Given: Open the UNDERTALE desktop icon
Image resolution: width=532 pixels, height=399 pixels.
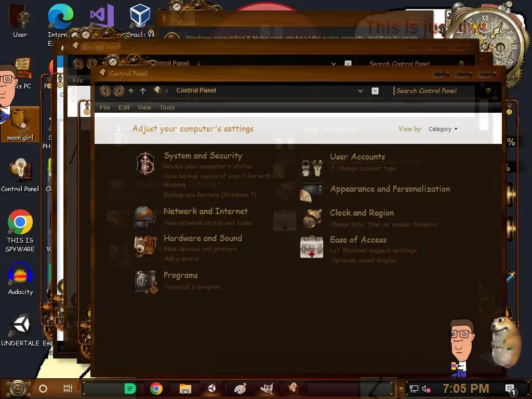Looking at the screenshot, I should coord(20,330).
